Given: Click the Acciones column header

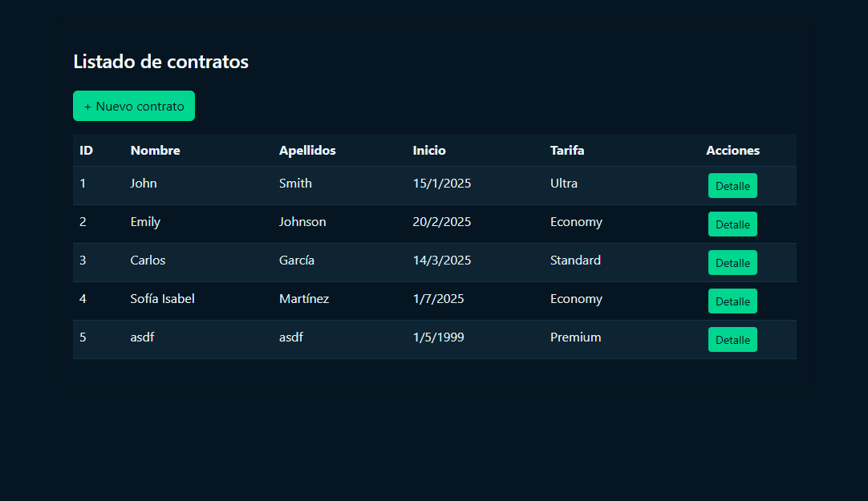Looking at the screenshot, I should click(x=732, y=151).
